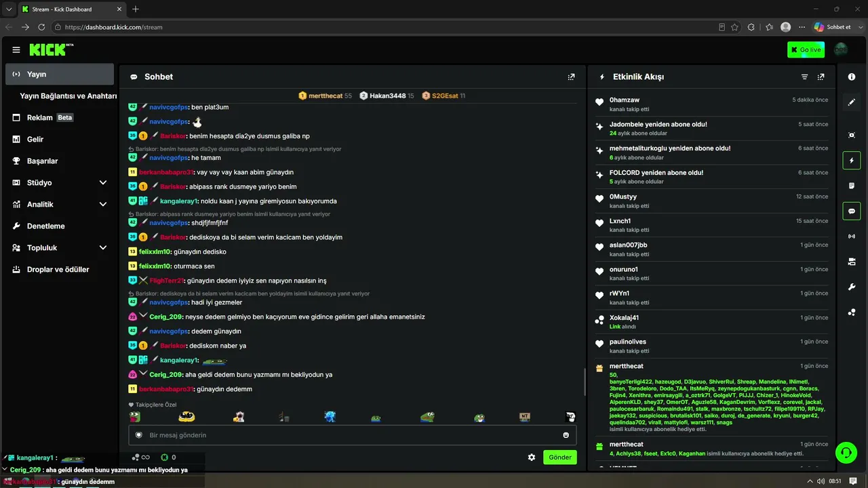
Task: Toggle the chat bubble panel icon
Action: point(852,211)
